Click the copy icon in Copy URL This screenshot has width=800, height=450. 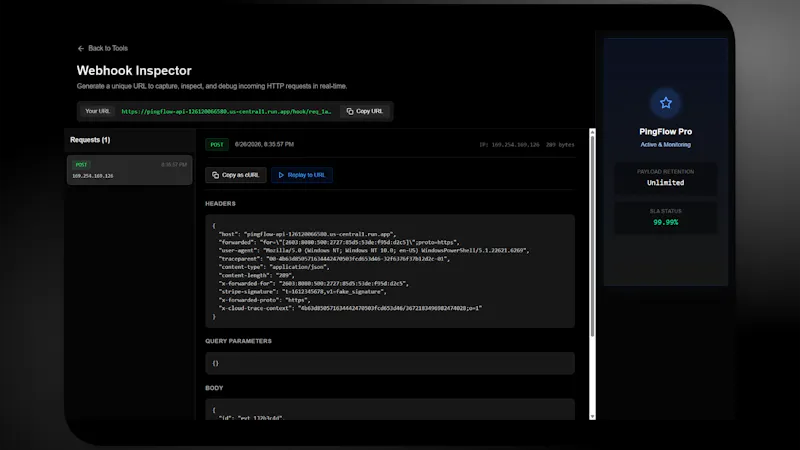click(x=350, y=111)
